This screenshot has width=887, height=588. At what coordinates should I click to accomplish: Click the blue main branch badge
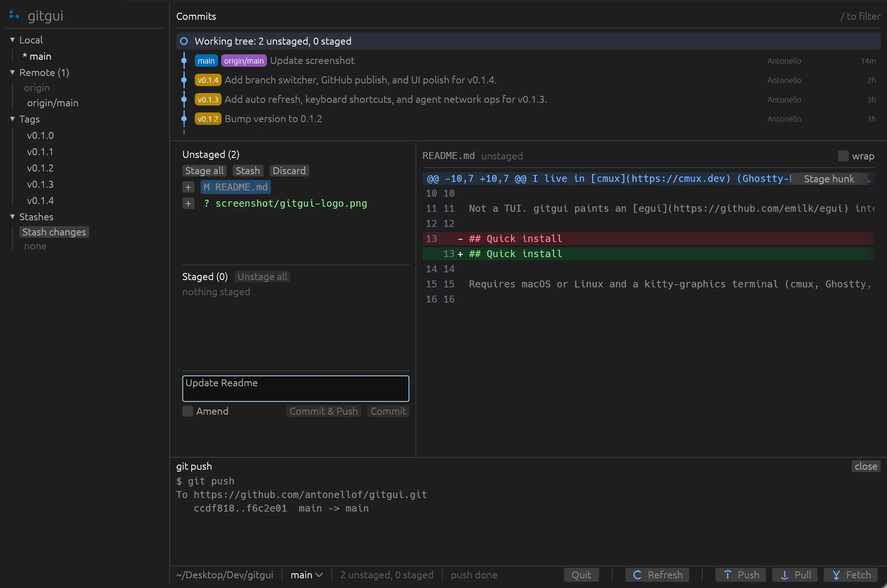(x=206, y=61)
